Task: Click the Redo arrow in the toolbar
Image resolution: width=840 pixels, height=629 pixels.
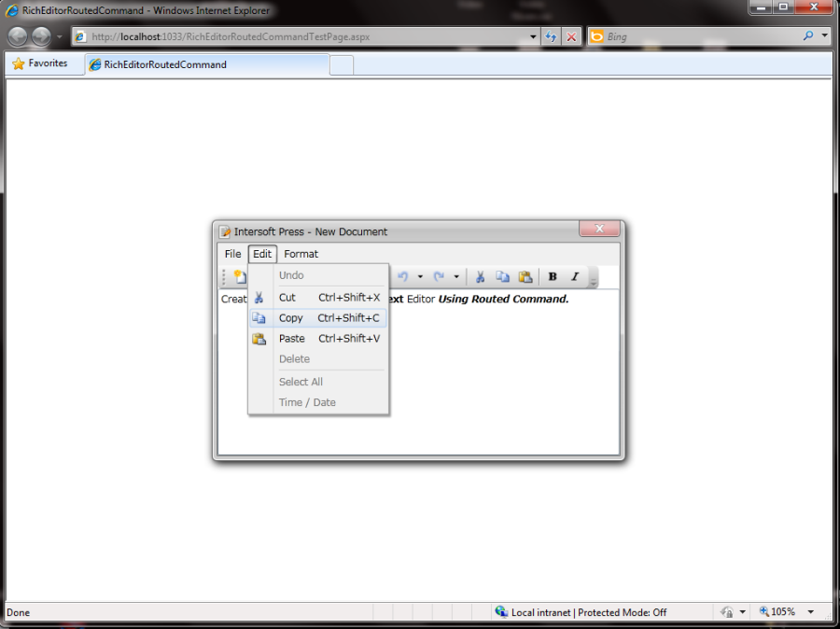Action: coord(439,276)
